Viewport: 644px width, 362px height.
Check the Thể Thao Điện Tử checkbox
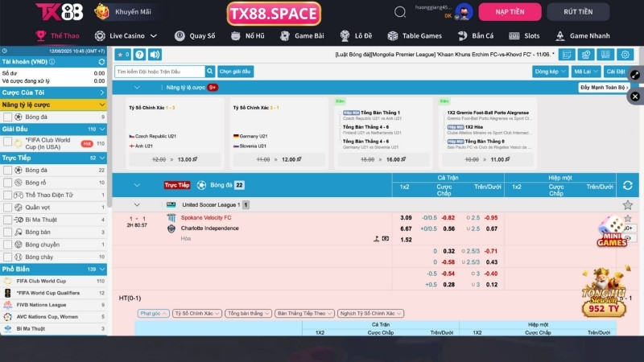click(7, 195)
